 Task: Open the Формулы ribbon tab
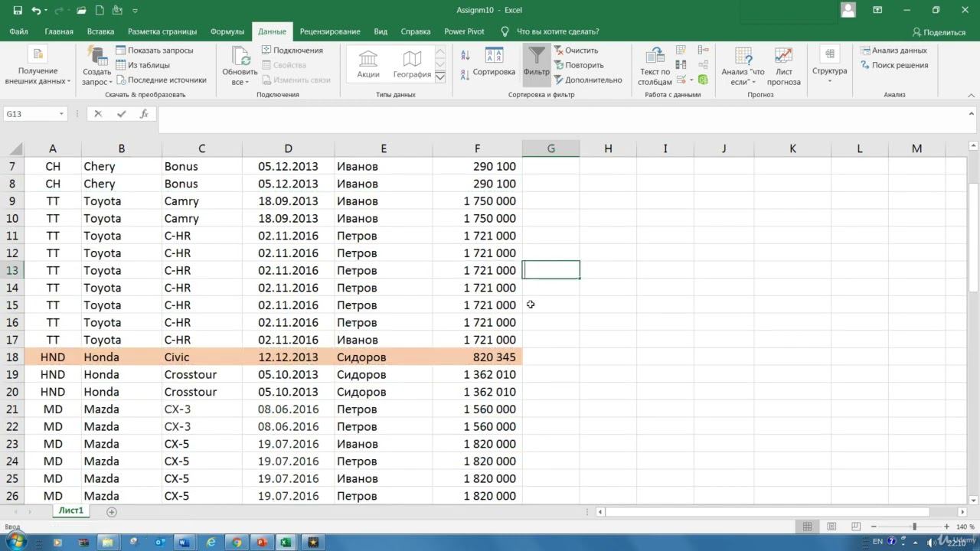(227, 31)
